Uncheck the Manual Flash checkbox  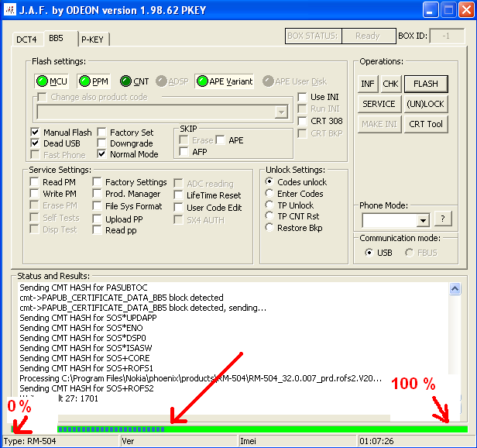[35, 133]
